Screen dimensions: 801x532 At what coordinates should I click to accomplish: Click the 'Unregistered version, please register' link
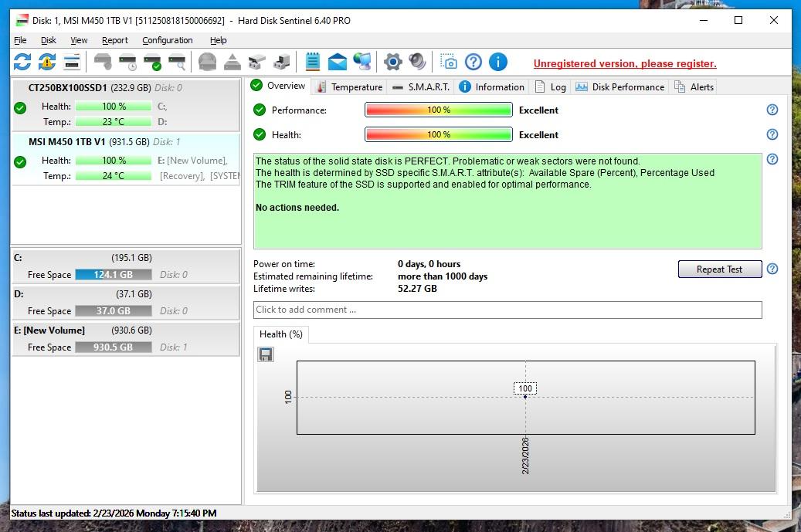tap(625, 63)
